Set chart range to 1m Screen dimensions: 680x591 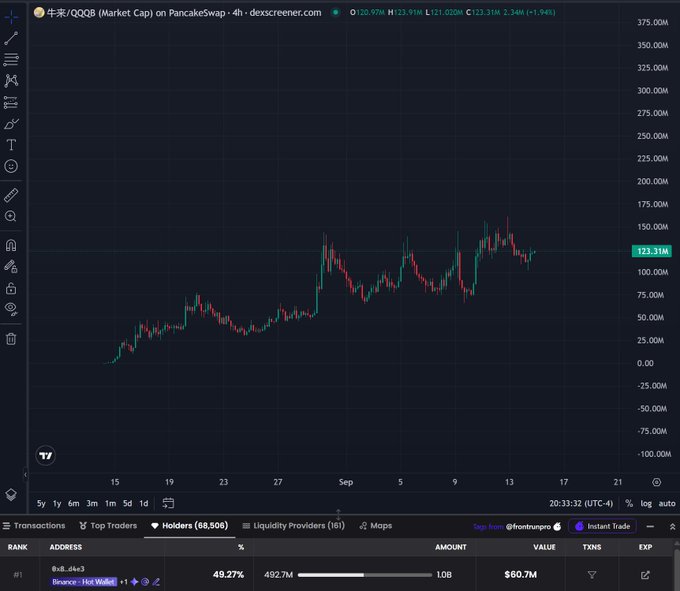[x=111, y=503]
